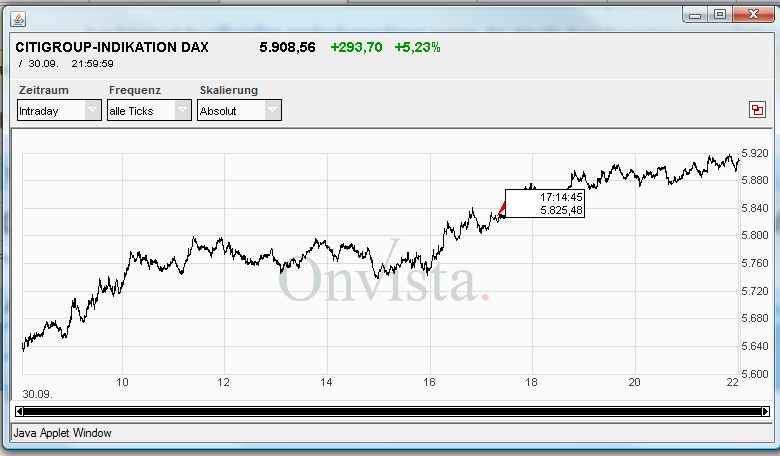Click the 5.880 y-axis label
Screen dimensions: 780x456
coord(755,180)
